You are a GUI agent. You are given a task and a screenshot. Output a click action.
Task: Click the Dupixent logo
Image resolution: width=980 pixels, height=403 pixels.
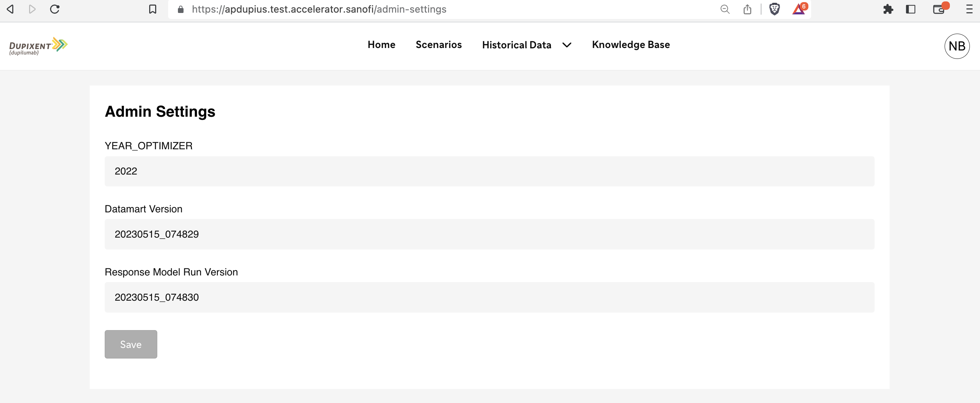38,46
